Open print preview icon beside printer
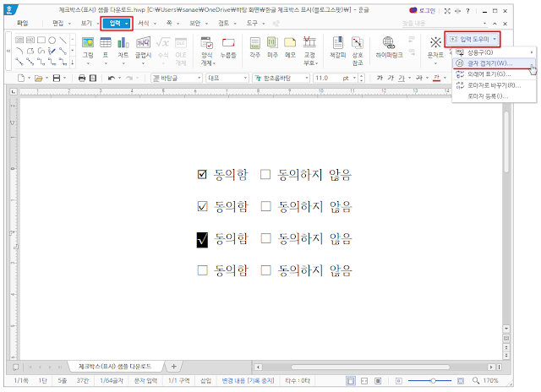Screen dimensions: 541x392 point(93,79)
